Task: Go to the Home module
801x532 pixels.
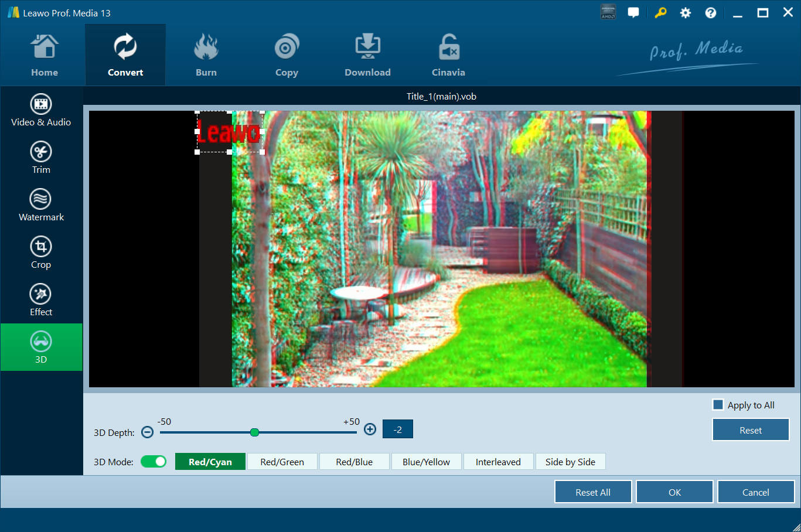Action: click(x=45, y=56)
